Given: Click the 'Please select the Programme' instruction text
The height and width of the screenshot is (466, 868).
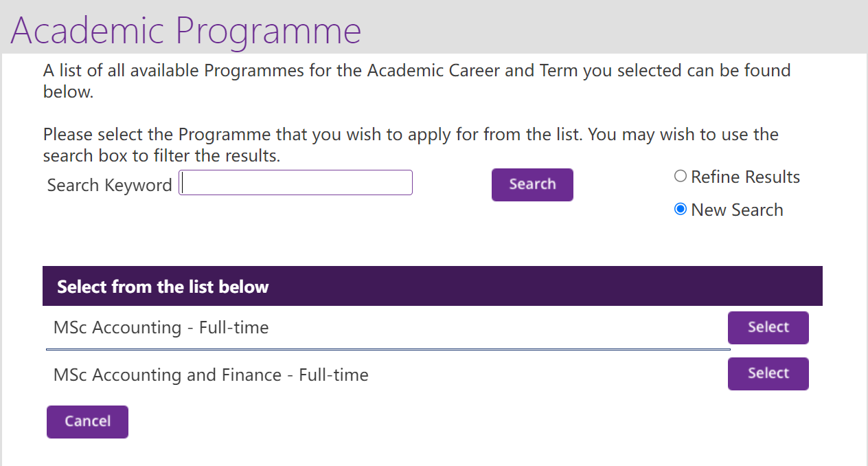Looking at the screenshot, I should point(410,134).
